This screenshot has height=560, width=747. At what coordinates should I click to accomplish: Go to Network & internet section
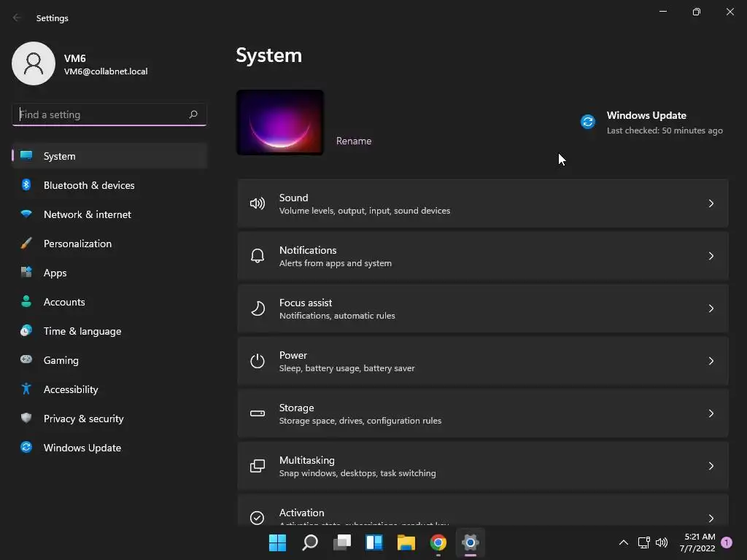coord(109,214)
